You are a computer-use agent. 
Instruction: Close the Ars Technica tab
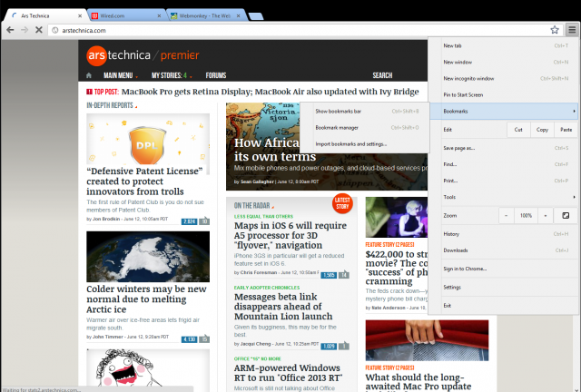click(x=80, y=16)
